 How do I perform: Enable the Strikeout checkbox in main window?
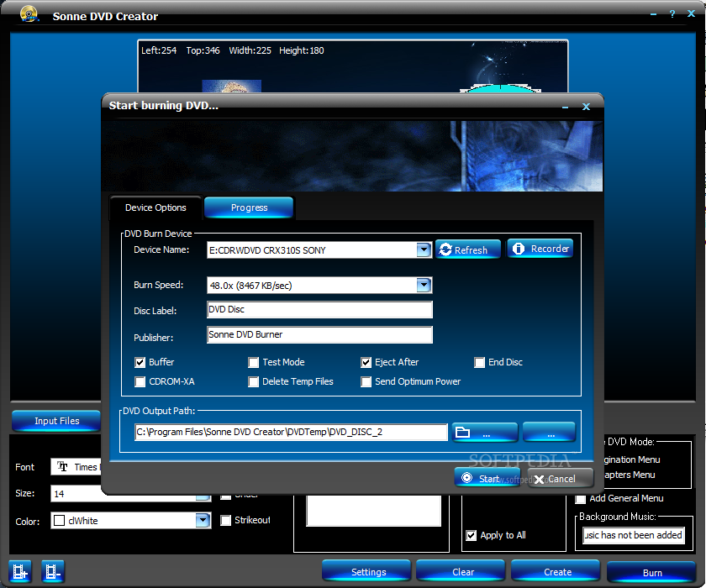pyautogui.click(x=225, y=521)
